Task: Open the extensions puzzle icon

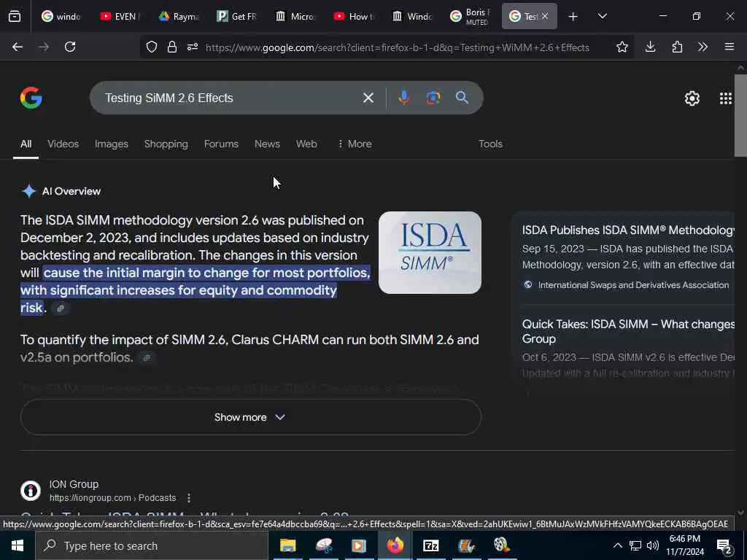Action: (677, 47)
